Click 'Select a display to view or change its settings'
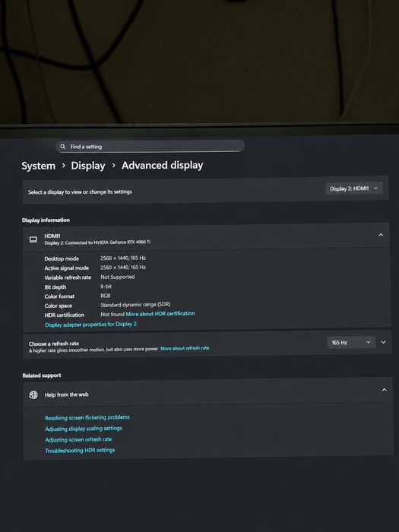The image size is (399, 532). click(80, 192)
